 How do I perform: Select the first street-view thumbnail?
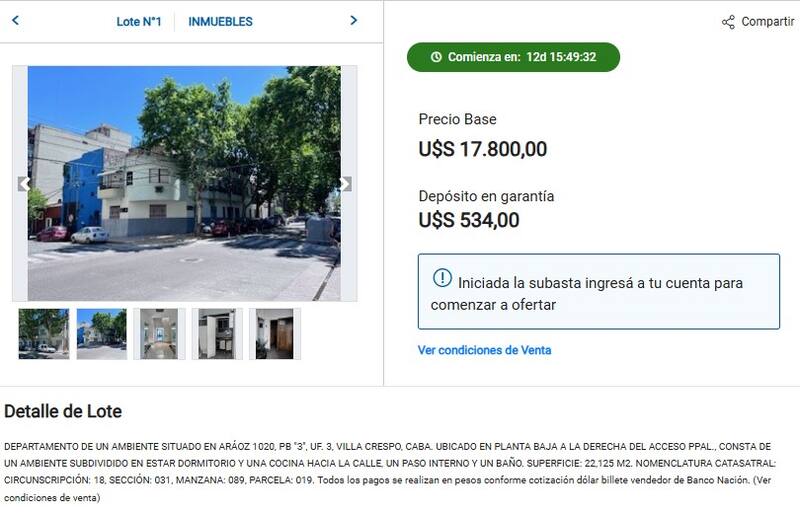click(x=43, y=334)
